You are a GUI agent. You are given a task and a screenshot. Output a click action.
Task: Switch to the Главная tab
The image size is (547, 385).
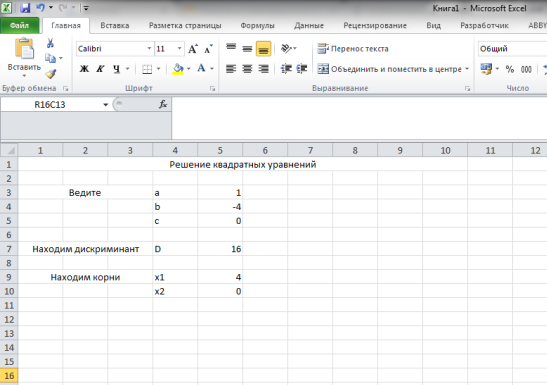66,25
